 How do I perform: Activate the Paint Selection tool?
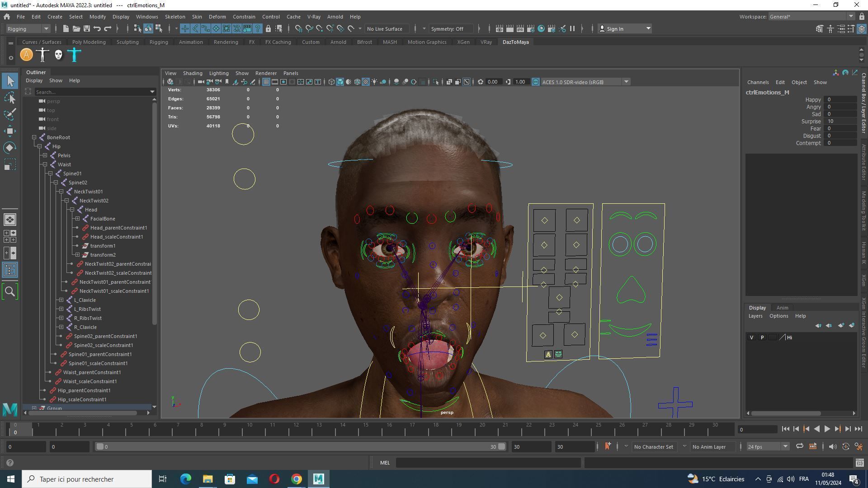click(x=10, y=114)
